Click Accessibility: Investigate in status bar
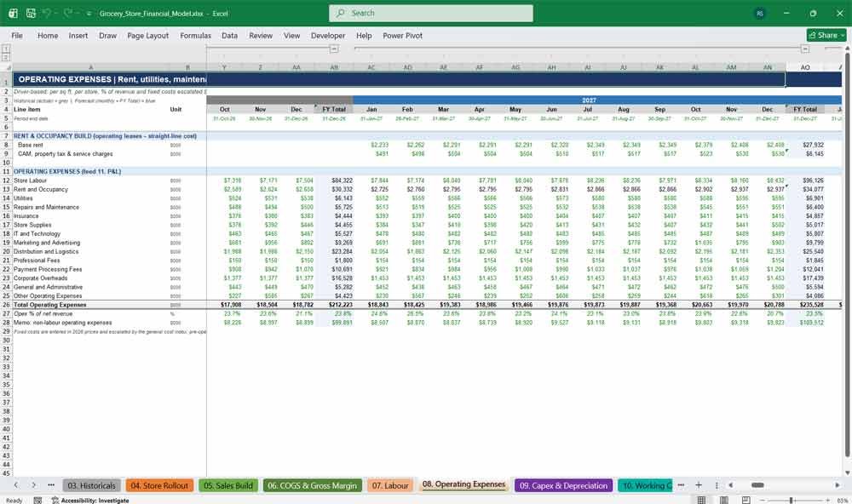Viewport: 852px width, 504px height. click(90, 501)
